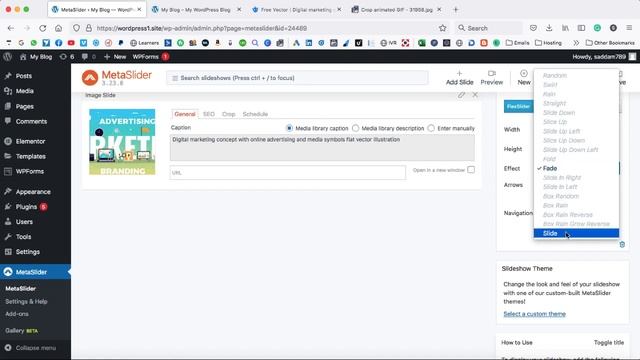Viewport: 640px width, 360px height.
Task: Open the New content admin bar menu
Action: click(x=115, y=57)
